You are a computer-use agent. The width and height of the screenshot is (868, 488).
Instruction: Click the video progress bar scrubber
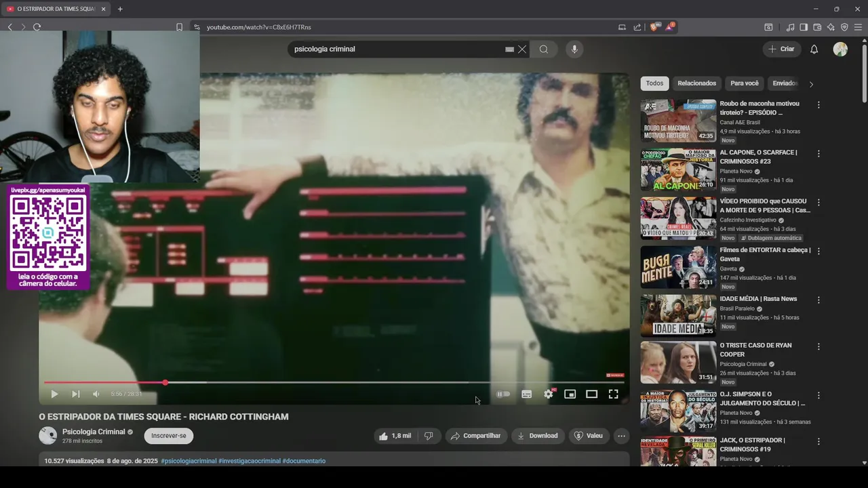coord(165,383)
